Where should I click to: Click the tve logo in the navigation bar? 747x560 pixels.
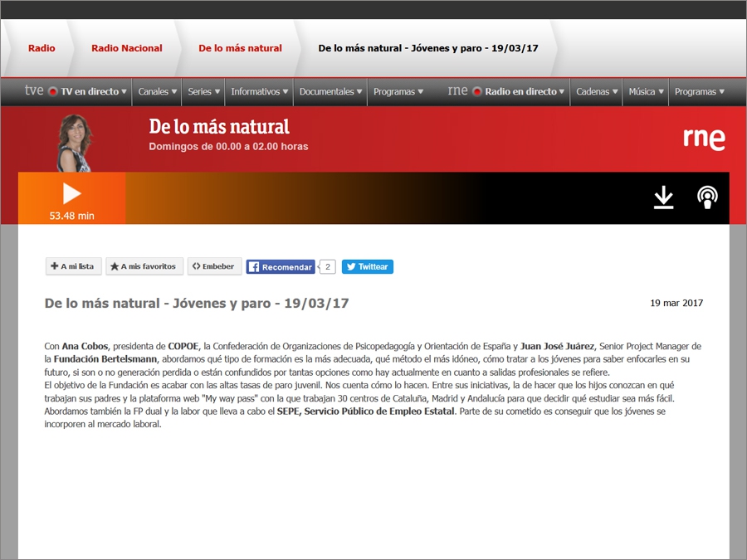pyautogui.click(x=34, y=91)
